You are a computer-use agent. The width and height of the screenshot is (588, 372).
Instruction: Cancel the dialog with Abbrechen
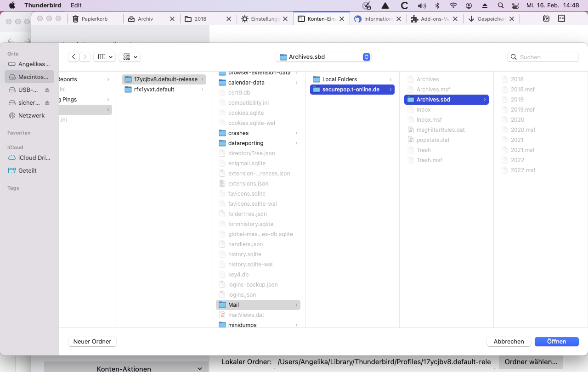click(x=509, y=341)
